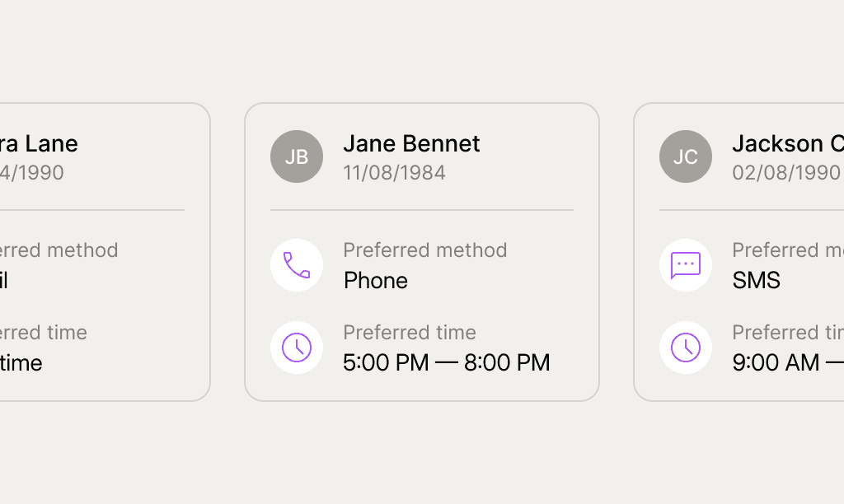
Task: Open Jane Bennet's name heading
Action: click(x=411, y=143)
